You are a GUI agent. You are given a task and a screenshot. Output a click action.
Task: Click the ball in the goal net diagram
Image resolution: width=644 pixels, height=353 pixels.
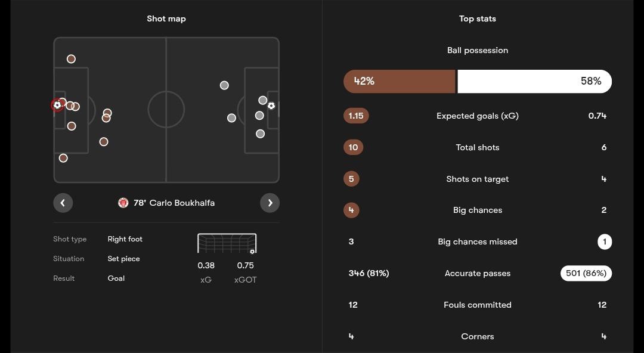tap(252, 252)
